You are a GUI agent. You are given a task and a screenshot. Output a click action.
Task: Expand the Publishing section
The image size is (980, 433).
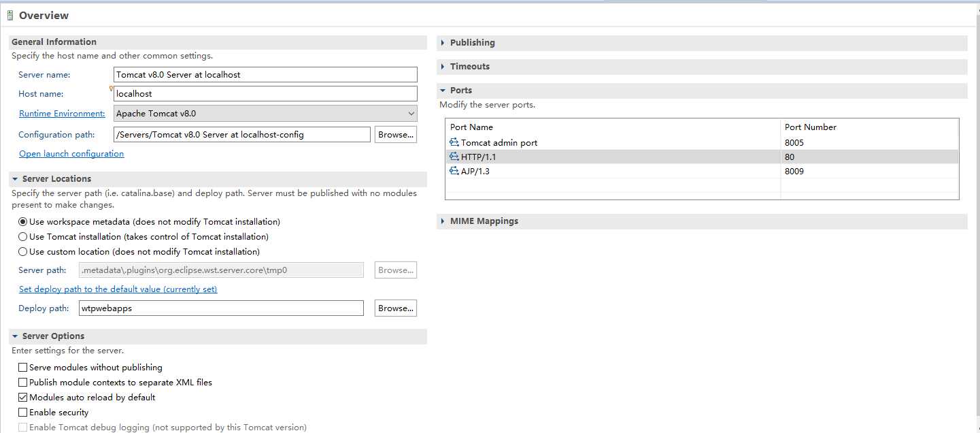(443, 43)
